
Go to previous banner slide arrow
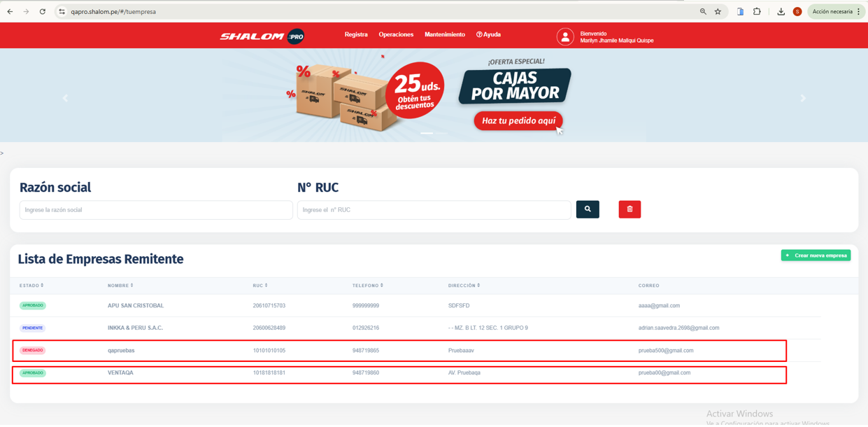tap(66, 98)
